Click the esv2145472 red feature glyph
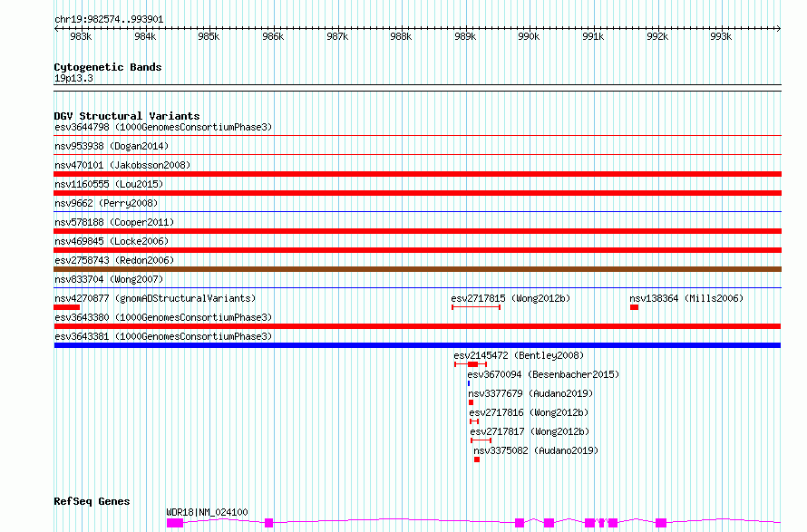Screen dimensions: 807x532 pos(471,364)
